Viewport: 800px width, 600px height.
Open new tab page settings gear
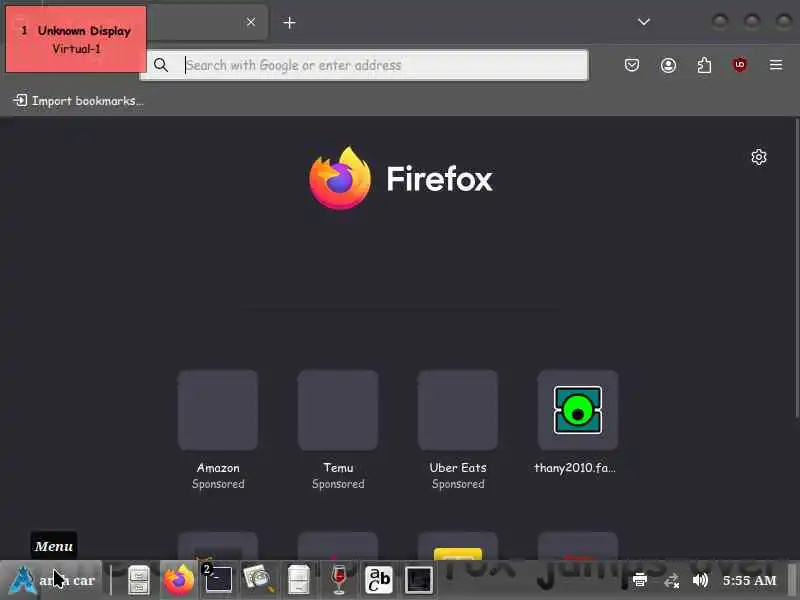click(759, 157)
